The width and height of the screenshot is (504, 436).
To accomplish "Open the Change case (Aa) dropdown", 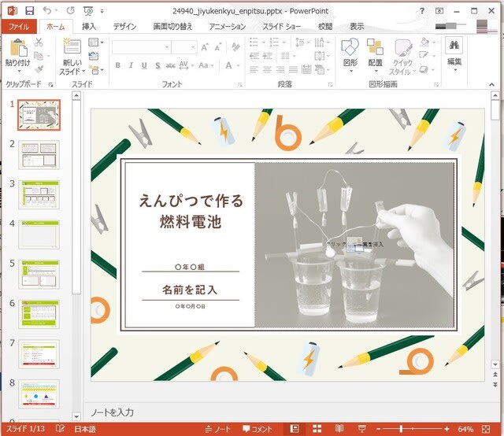I will click(x=206, y=65).
